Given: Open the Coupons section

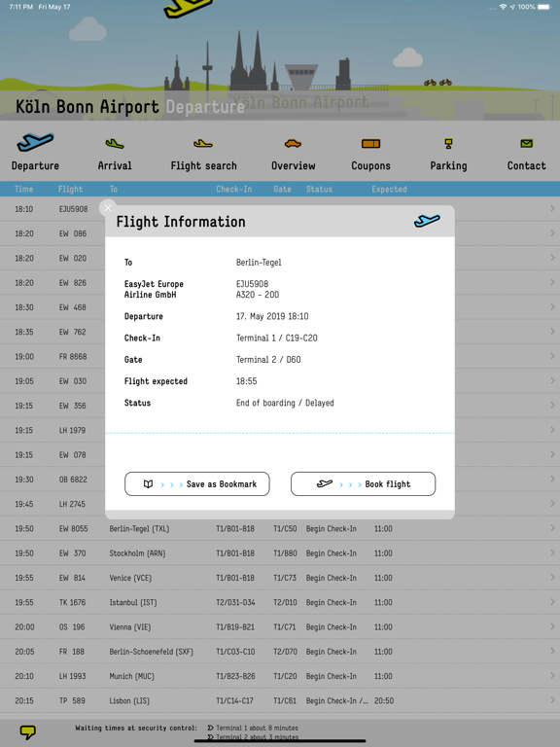Looking at the screenshot, I should point(371,165).
